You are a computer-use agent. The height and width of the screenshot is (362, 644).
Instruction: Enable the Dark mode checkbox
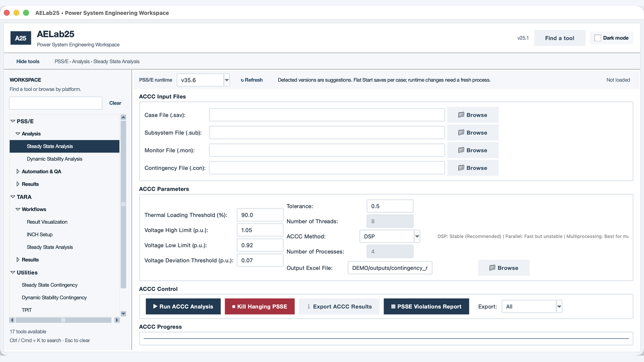point(598,38)
